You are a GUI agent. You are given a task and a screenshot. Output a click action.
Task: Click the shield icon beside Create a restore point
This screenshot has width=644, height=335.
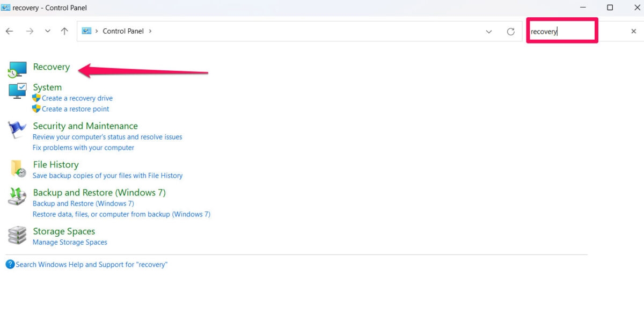(x=36, y=108)
